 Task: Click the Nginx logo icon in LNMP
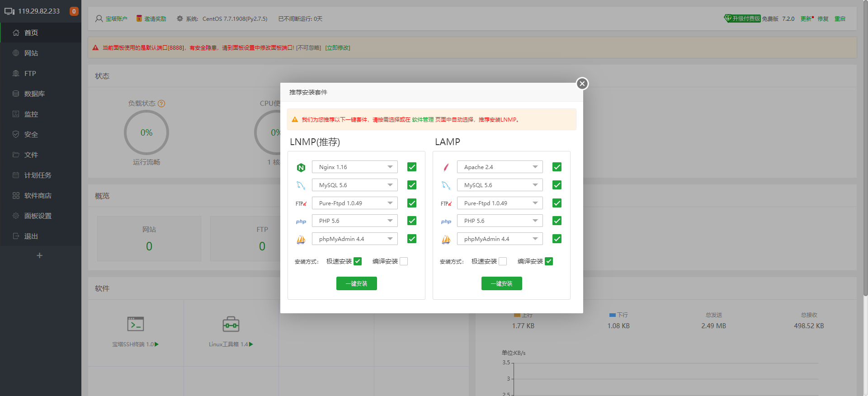tap(301, 168)
